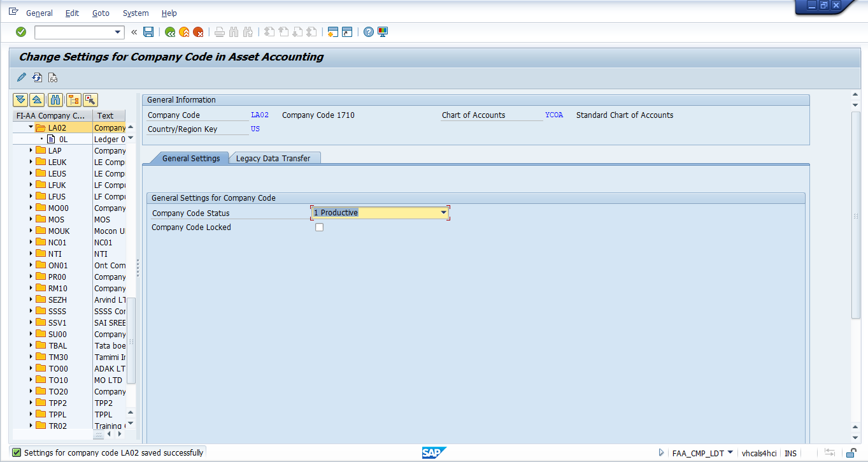Open the System menu
Viewport: 868px width, 462px height.
(136, 13)
